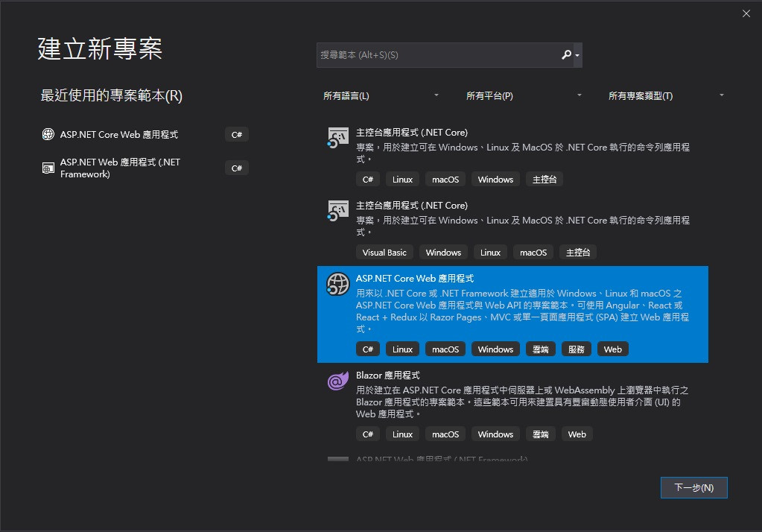
Task: Open the 所有語言(L) language filter
Action: (x=381, y=96)
